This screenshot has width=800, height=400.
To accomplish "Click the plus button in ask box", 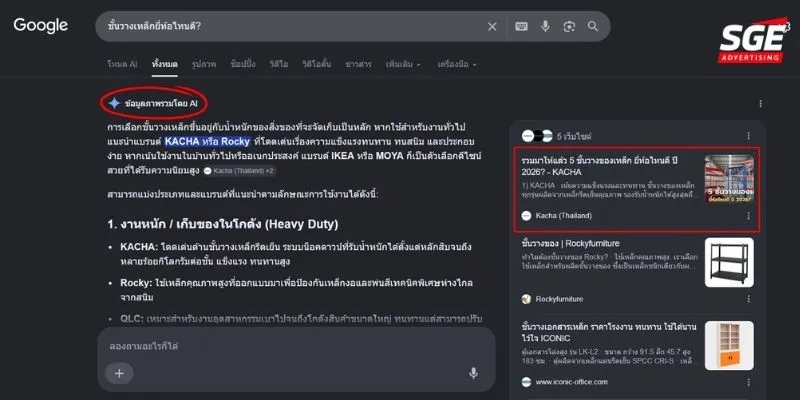I will tap(119, 373).
